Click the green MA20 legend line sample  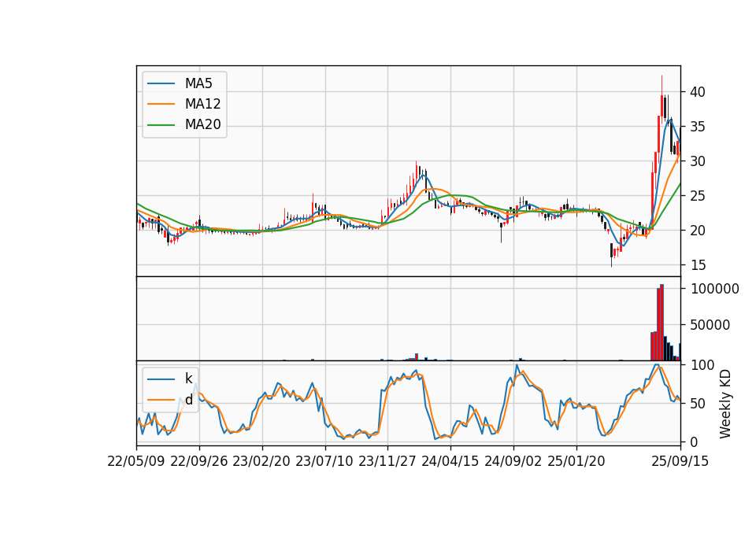tap(161, 125)
